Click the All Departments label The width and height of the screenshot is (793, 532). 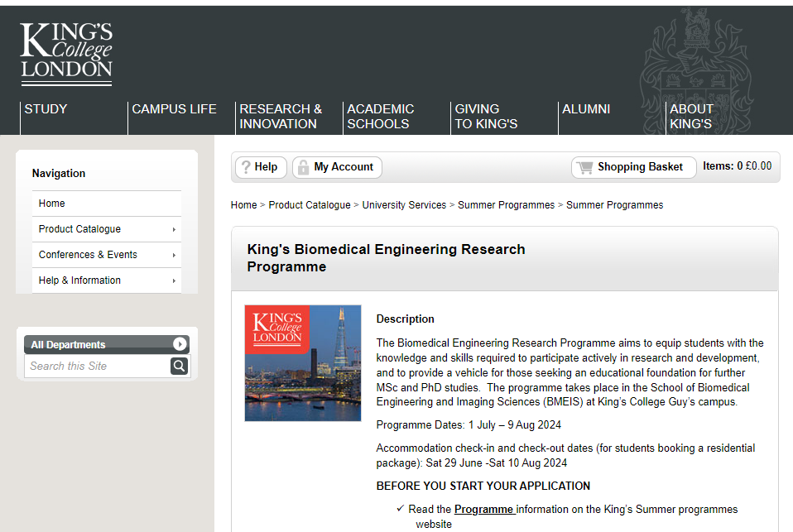[68, 345]
